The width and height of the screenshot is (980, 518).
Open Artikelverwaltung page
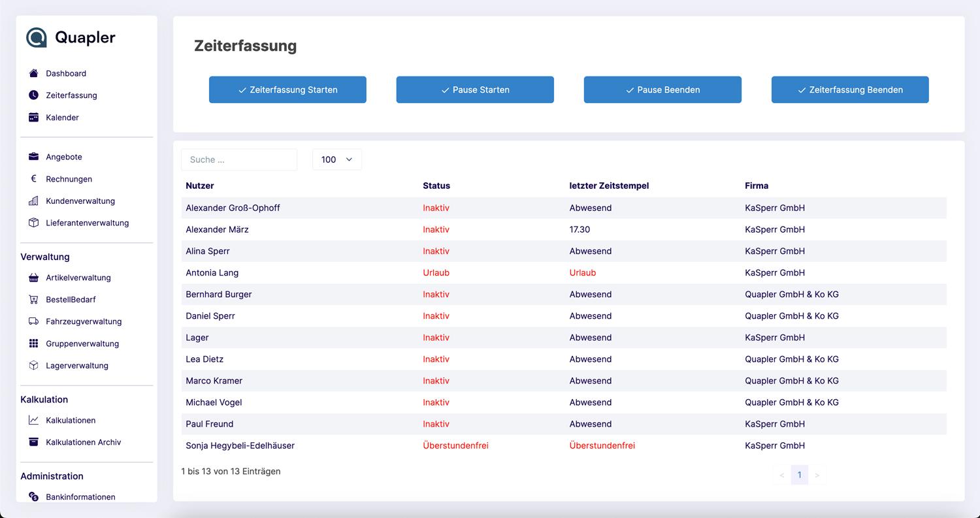tap(78, 278)
